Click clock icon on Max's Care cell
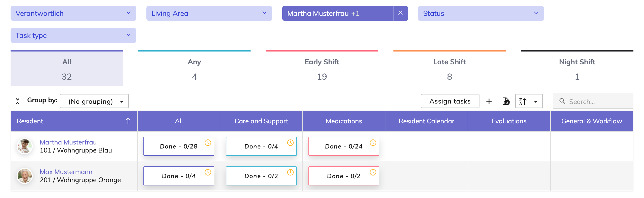The width and height of the screenshot is (644, 198). [x=290, y=172]
